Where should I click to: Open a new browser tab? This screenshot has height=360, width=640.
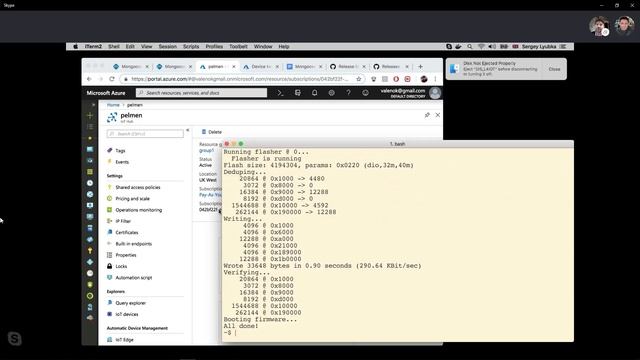pos(420,67)
